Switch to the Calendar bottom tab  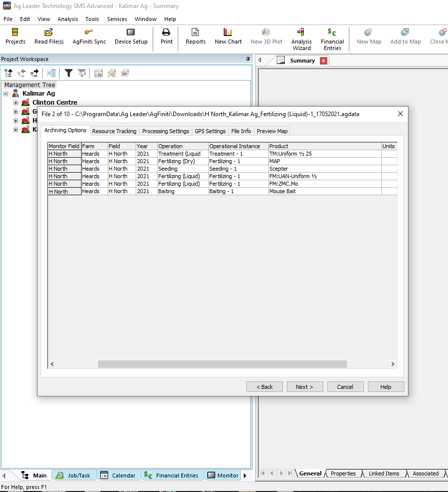click(118, 475)
